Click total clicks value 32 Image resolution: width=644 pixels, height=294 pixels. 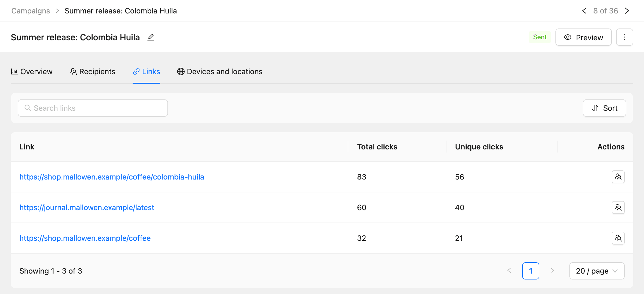pos(361,238)
